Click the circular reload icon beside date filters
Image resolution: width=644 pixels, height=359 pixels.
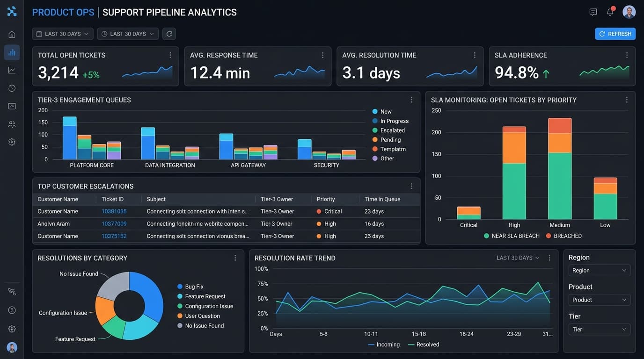coord(169,34)
